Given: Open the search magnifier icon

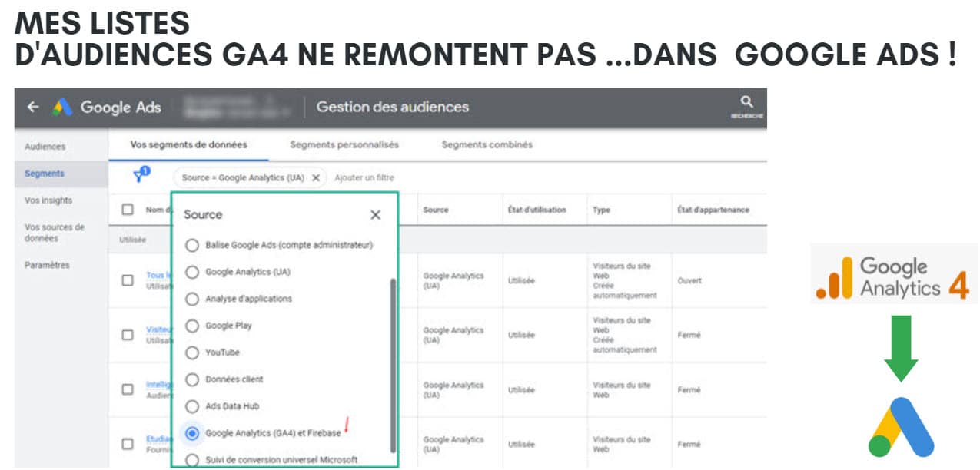Looking at the screenshot, I should 746,101.
